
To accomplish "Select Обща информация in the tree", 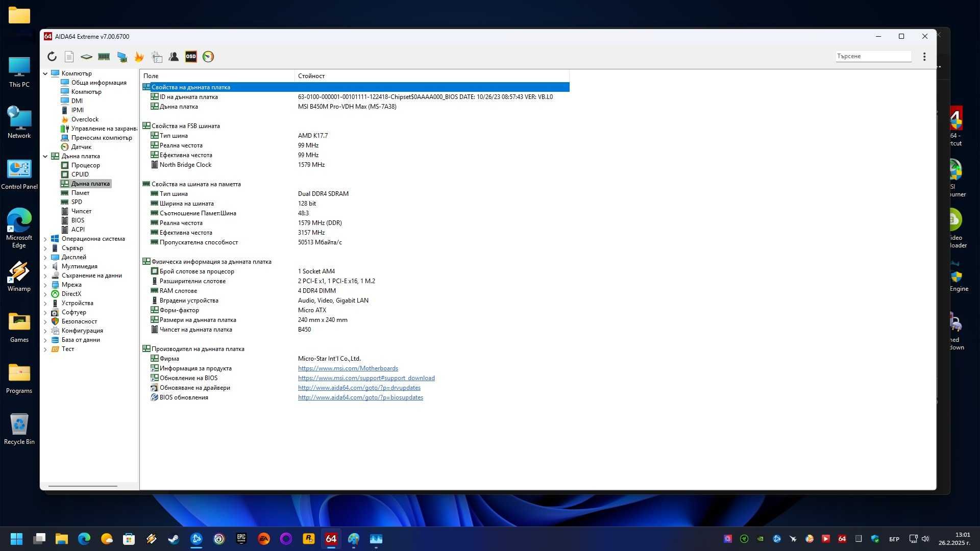I will coord(99,83).
